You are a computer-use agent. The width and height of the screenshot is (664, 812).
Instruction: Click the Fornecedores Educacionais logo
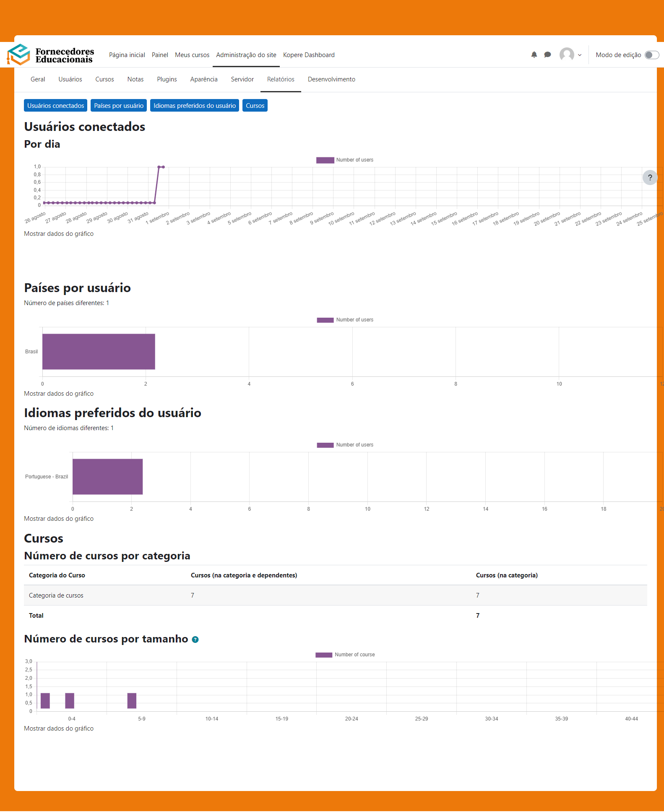click(51, 55)
